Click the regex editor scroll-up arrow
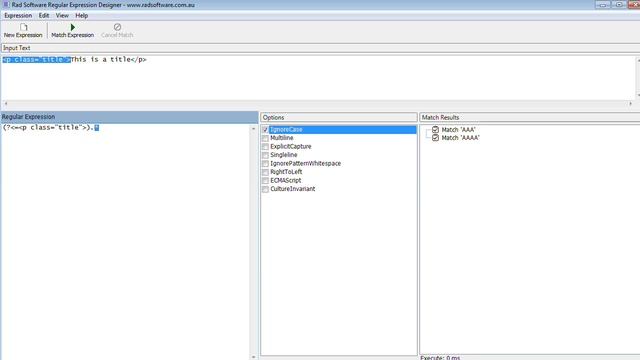This screenshot has width=640, height=360. 253,129
